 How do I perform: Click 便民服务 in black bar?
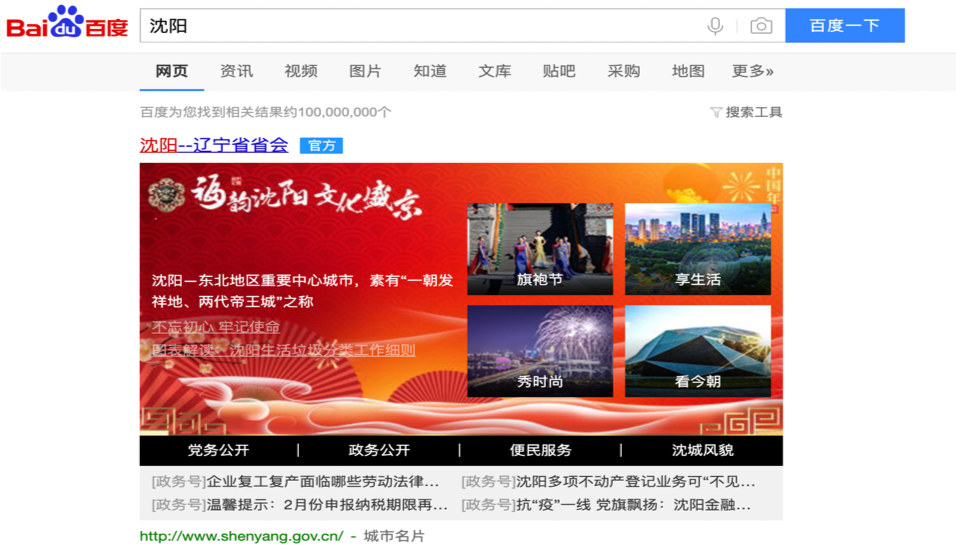(x=541, y=451)
